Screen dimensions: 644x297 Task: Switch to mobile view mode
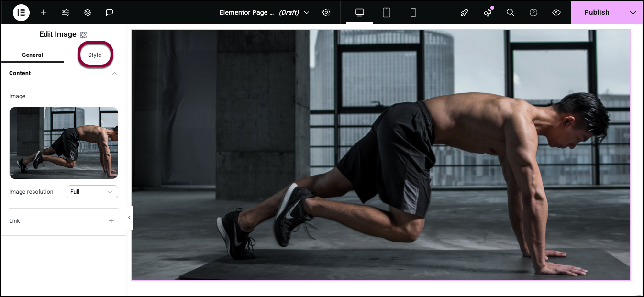click(413, 12)
